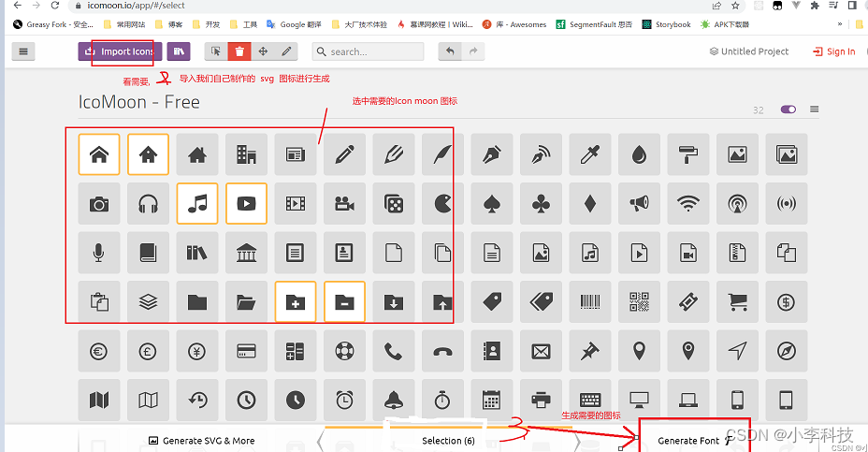Select the shopping cart glyph icon
The height and width of the screenshot is (452, 868).
coord(737,301)
